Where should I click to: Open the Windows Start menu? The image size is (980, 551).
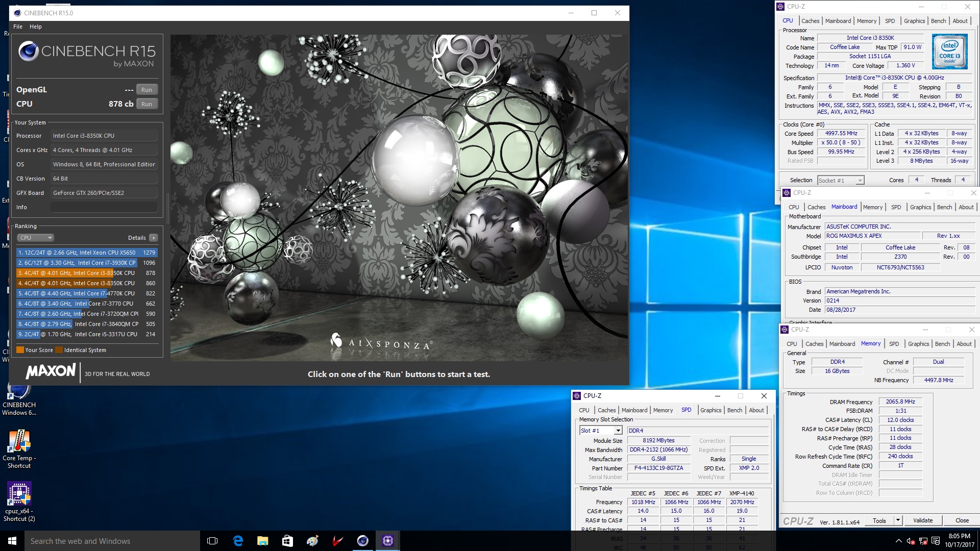point(12,541)
